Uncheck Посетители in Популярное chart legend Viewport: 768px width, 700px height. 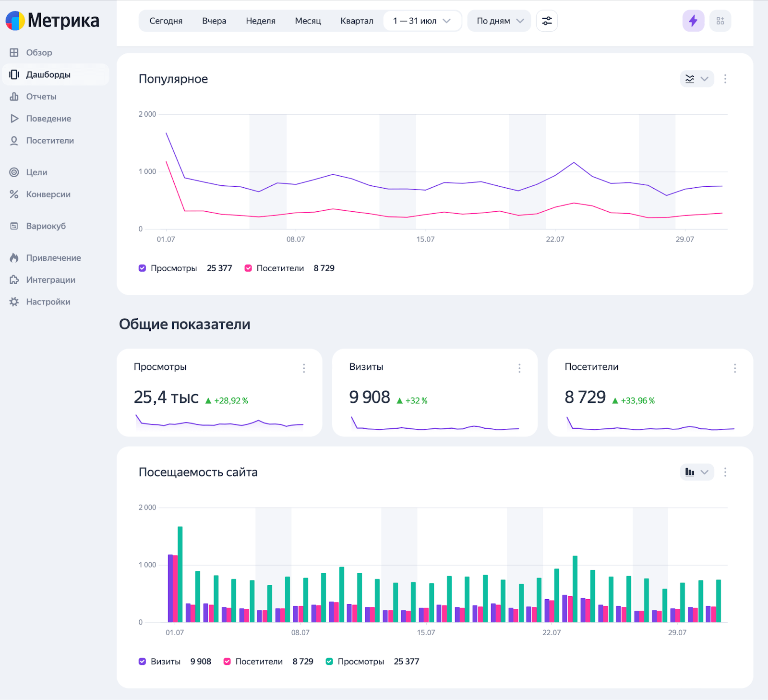tap(248, 268)
